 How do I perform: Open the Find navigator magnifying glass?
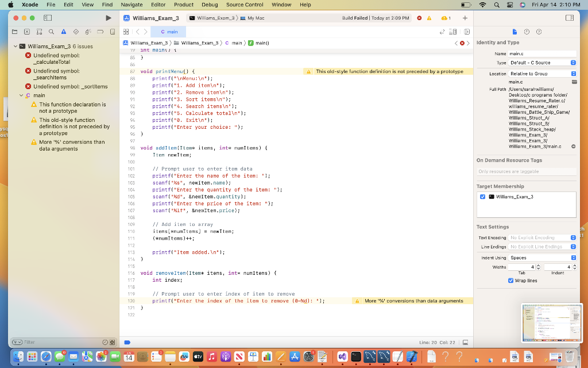click(x=51, y=32)
